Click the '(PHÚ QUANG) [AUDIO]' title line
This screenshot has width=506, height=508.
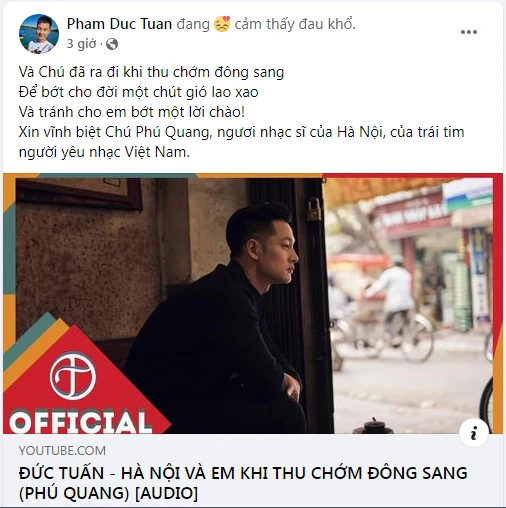pyautogui.click(x=108, y=493)
